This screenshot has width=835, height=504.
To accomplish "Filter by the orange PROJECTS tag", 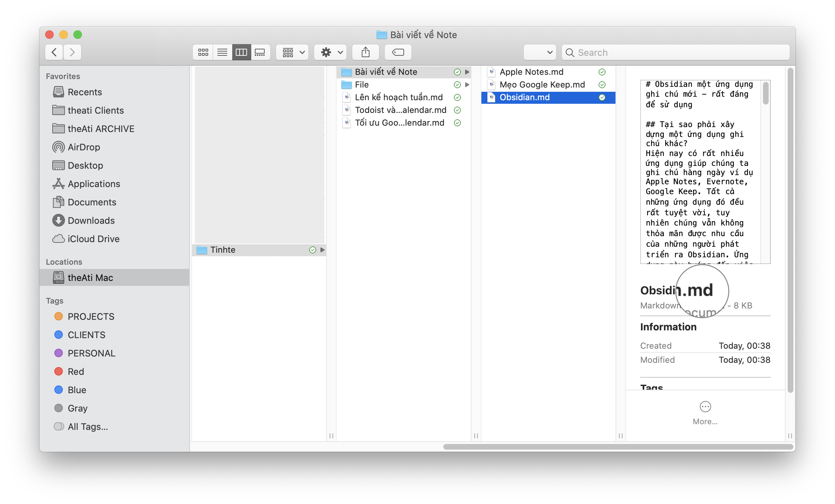I will 91,317.
